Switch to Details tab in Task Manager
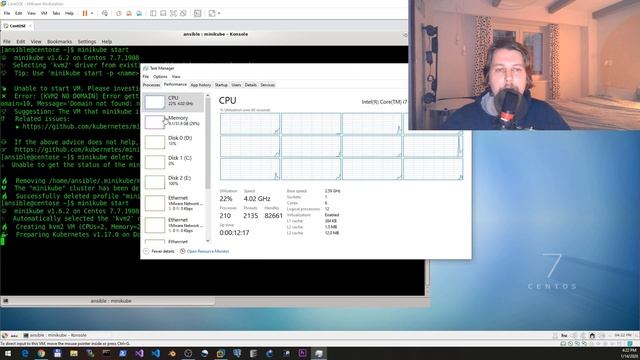This screenshot has width=640, height=360. 251,85
